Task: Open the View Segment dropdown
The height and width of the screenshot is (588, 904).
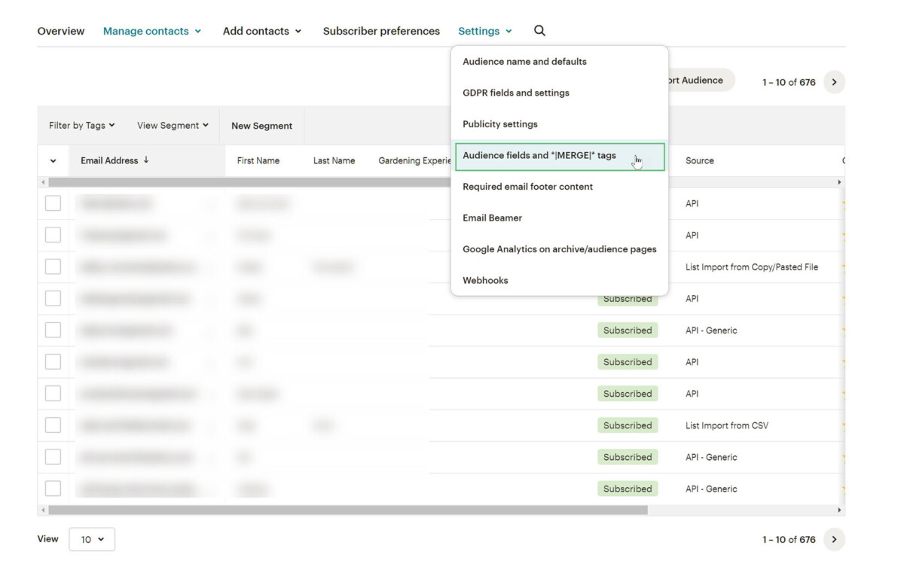Action: (172, 125)
